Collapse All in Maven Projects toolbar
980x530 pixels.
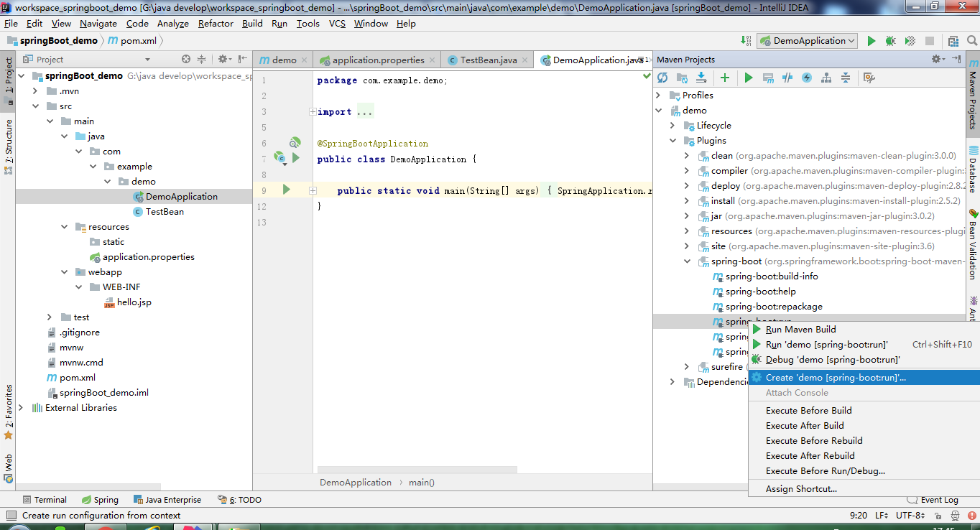click(x=846, y=78)
